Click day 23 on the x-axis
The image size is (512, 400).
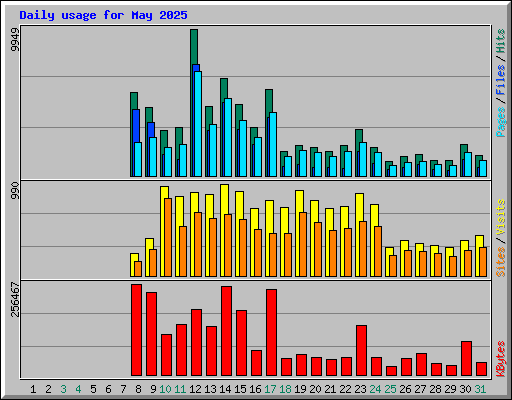click(360, 389)
